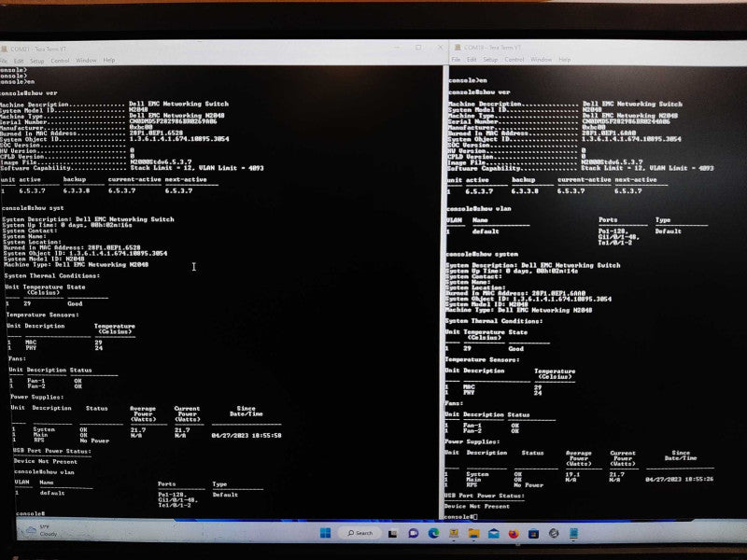747x560 pixels.
Task: Open the Windows Start menu
Action: [325, 532]
